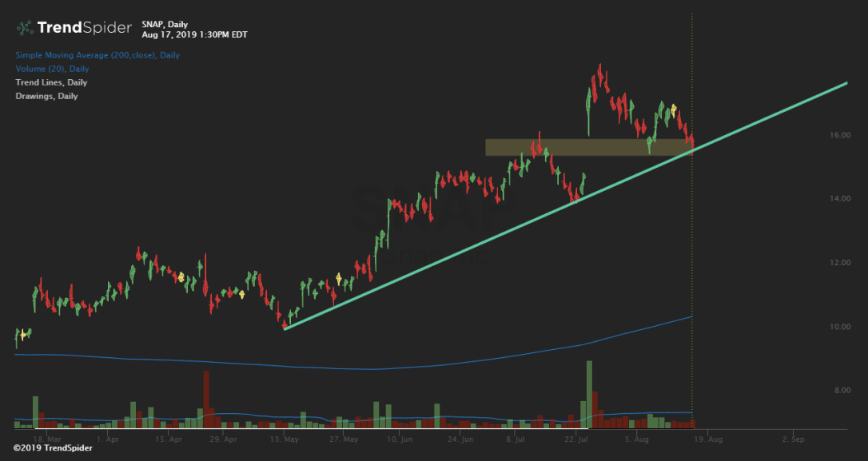Select the Simple Moving Average (200,close) legend label

(x=97, y=55)
